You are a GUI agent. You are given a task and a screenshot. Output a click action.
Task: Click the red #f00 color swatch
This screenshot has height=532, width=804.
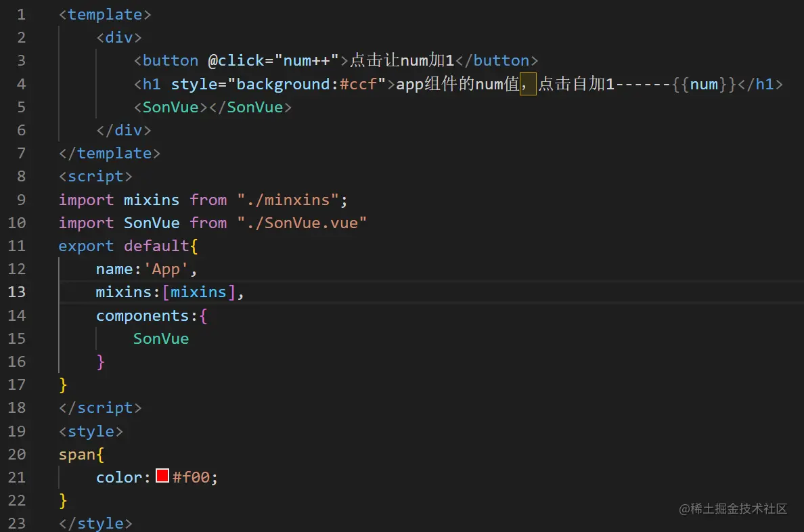coord(162,476)
